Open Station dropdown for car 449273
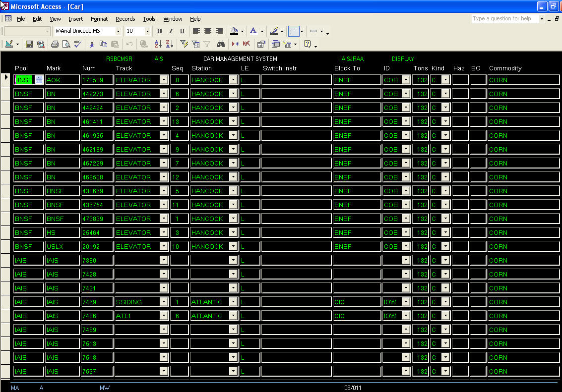Viewport: 562px width, 392px height. 233,94
